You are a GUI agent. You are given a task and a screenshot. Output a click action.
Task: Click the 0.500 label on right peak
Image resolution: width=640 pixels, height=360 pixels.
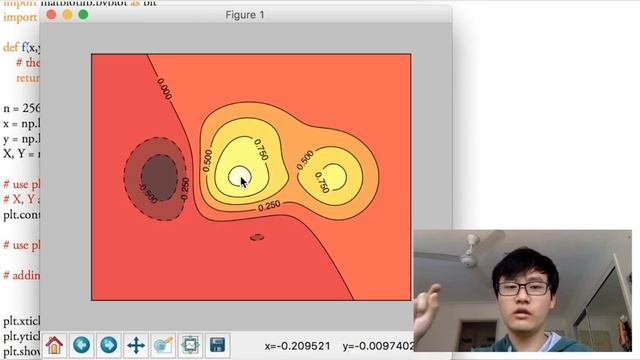coord(305,160)
